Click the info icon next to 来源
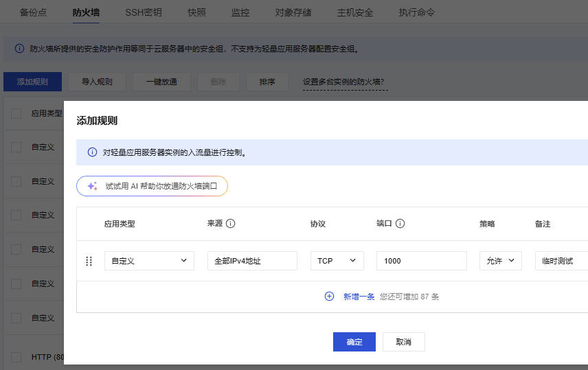This screenshot has width=588, height=370. click(231, 223)
